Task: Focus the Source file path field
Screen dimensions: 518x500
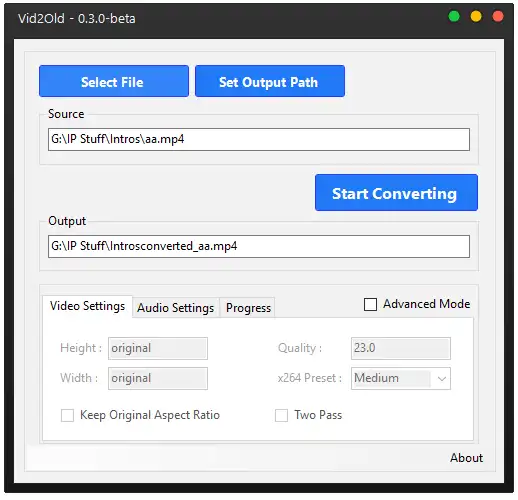Action: click(x=259, y=139)
